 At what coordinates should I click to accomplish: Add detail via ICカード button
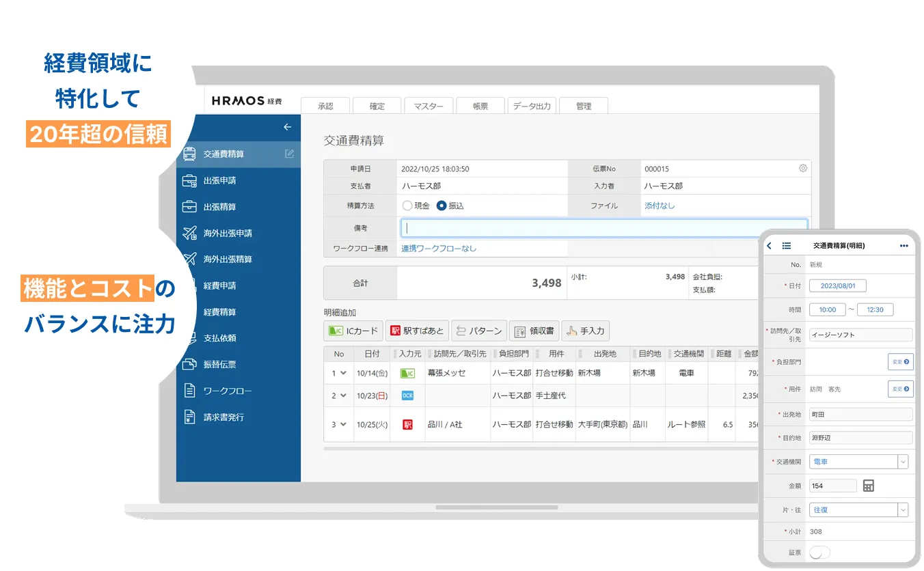tap(353, 331)
